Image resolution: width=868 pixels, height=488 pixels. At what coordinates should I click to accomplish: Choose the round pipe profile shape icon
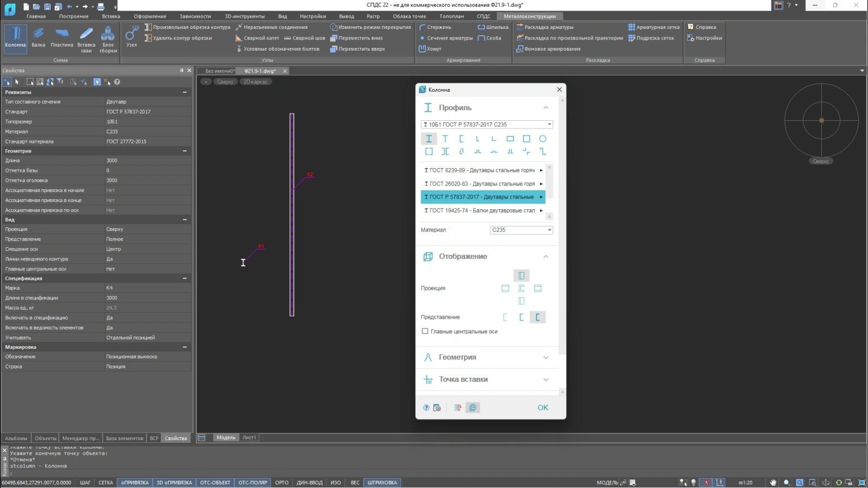click(542, 139)
